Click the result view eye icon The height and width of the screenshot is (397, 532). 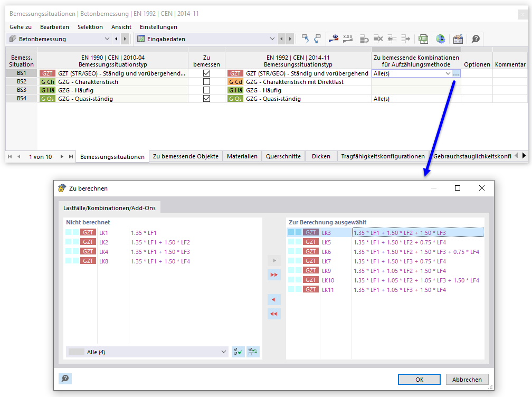coord(334,39)
